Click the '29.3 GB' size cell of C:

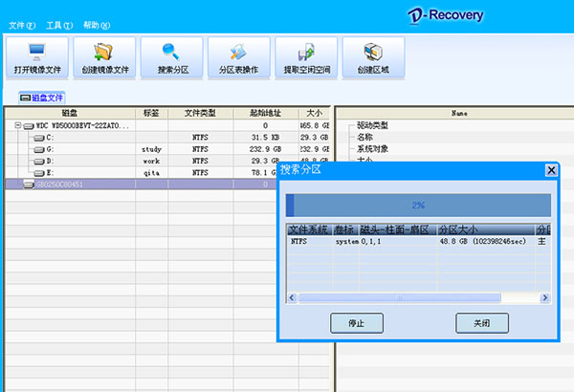[314, 138]
